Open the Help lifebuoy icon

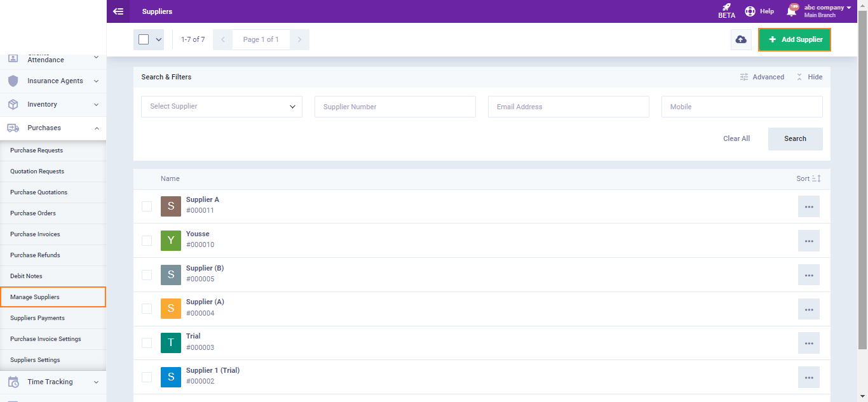coord(750,11)
